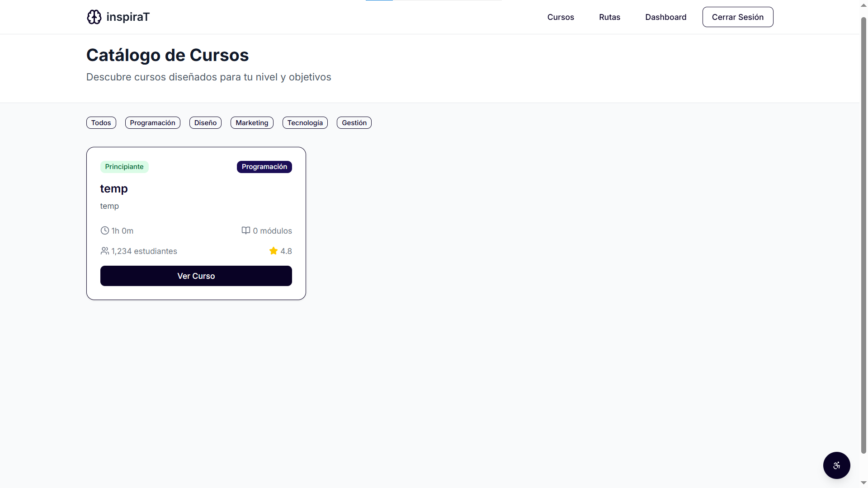Click the scrollbar down arrow

click(x=863, y=483)
